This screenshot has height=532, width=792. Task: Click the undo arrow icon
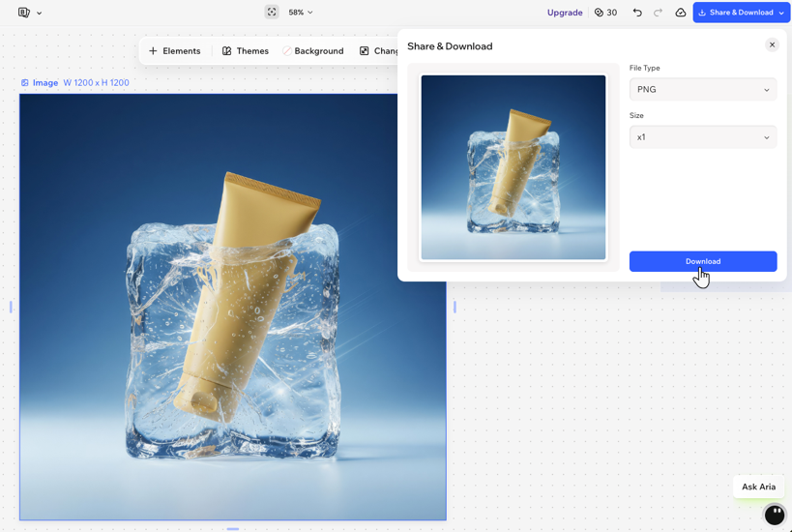point(637,13)
